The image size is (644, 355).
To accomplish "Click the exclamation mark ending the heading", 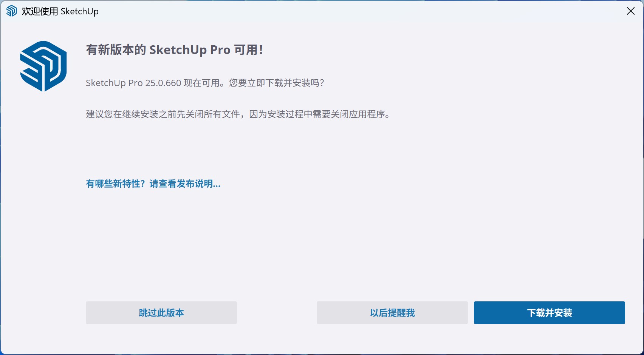I will click(x=261, y=49).
